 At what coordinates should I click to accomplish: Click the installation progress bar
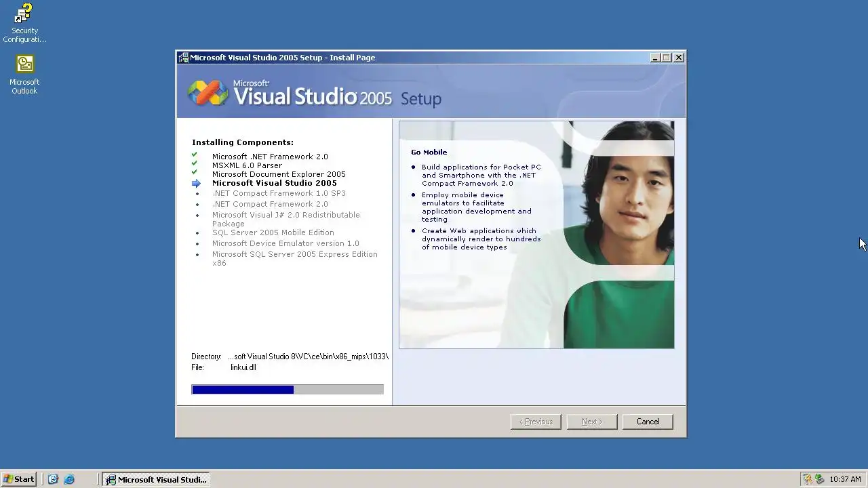(288, 390)
